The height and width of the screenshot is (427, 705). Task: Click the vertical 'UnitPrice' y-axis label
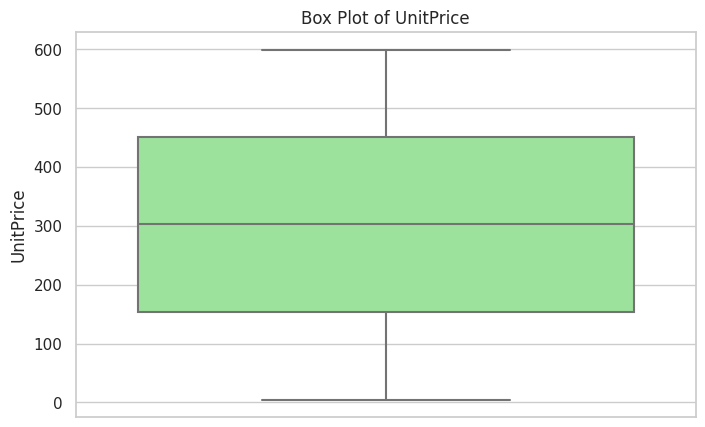(x=19, y=226)
